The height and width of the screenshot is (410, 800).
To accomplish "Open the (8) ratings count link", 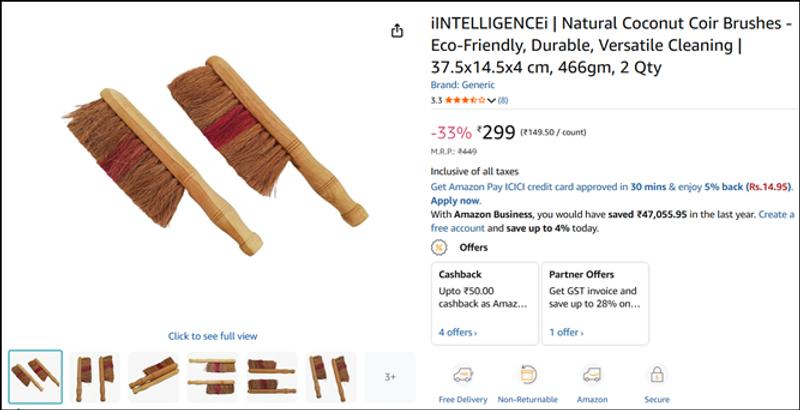I will tap(503, 100).
